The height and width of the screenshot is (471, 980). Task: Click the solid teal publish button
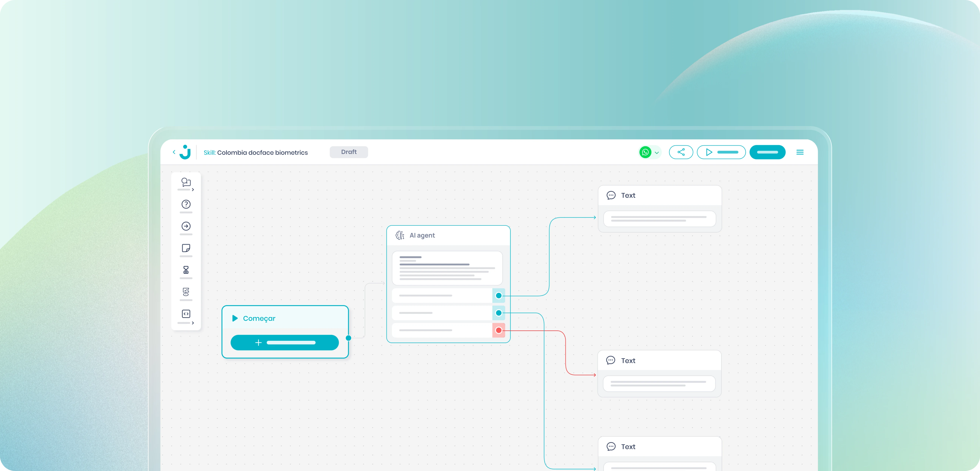pyautogui.click(x=767, y=152)
